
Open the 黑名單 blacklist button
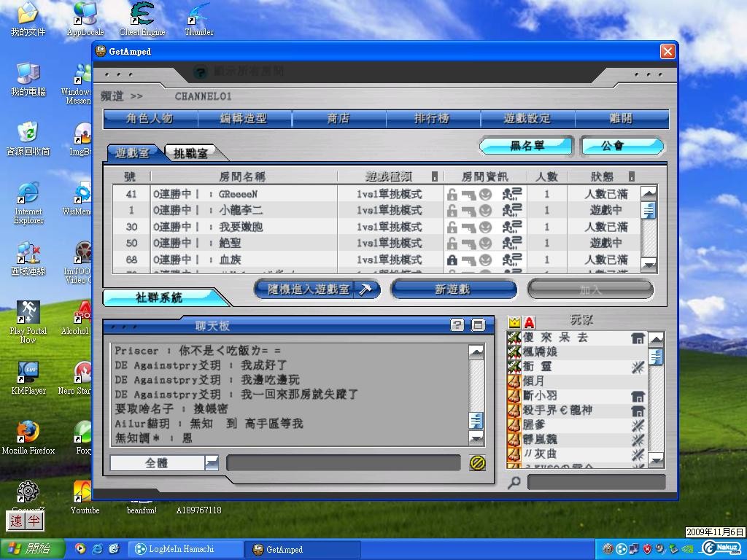[x=527, y=146]
